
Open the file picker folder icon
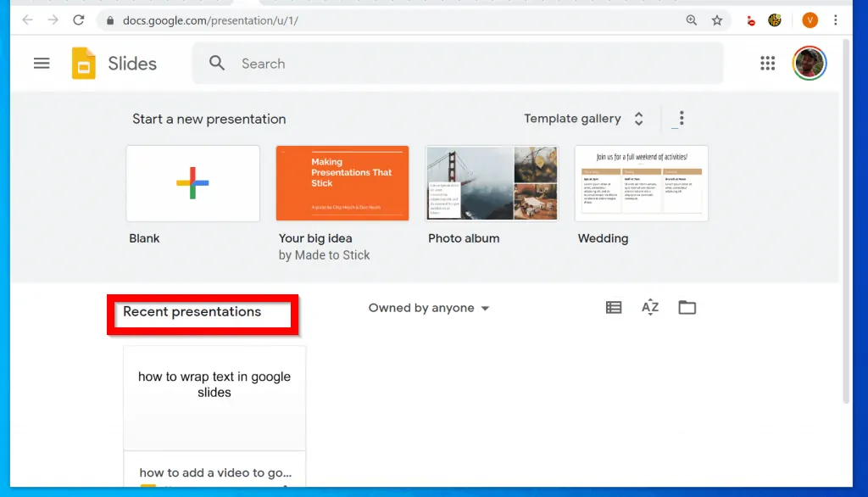687,307
